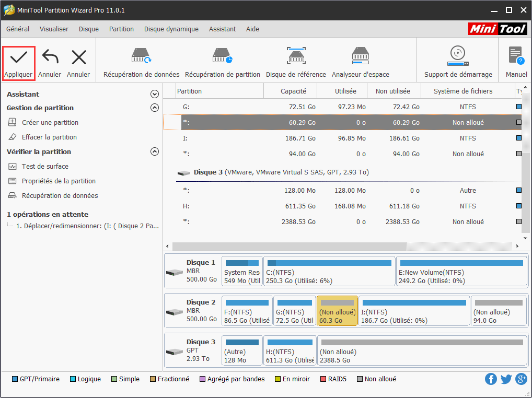The width and height of the screenshot is (532, 398).
Task: Sort by Système de fichiers column header
Action: point(468,91)
